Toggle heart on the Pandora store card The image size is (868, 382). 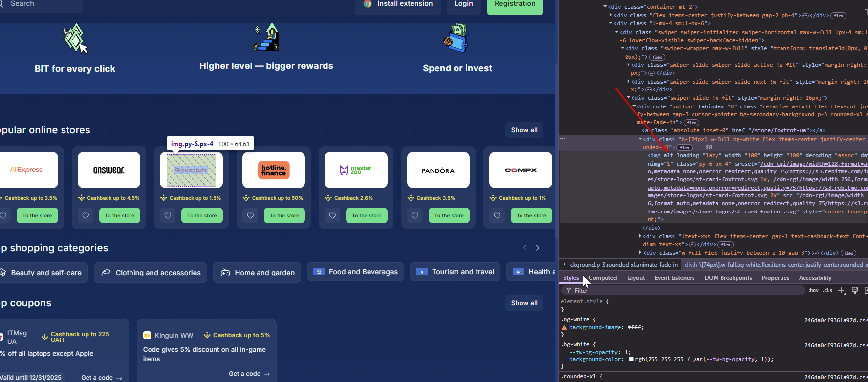coord(415,215)
